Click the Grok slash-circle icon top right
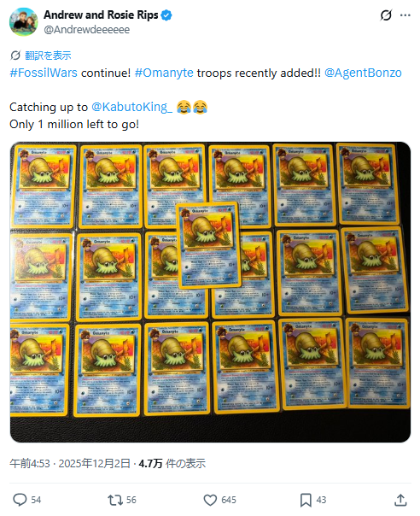 [x=386, y=15]
